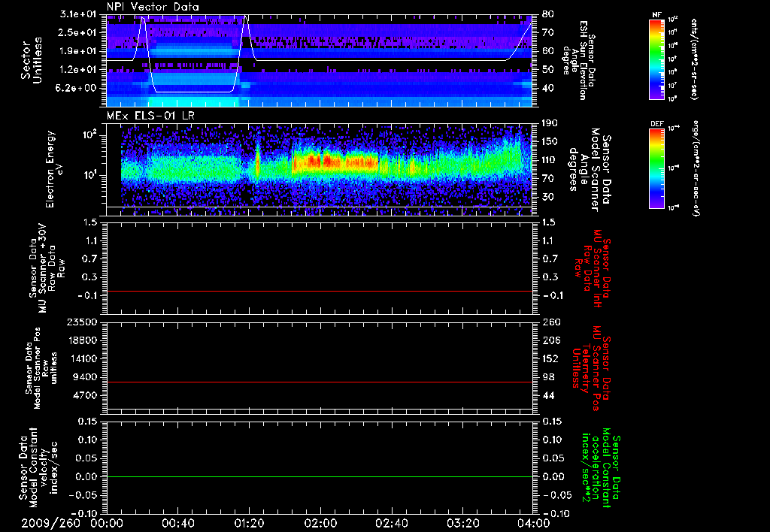
Task: Click the '02:00' time axis label
Action: click(x=320, y=523)
